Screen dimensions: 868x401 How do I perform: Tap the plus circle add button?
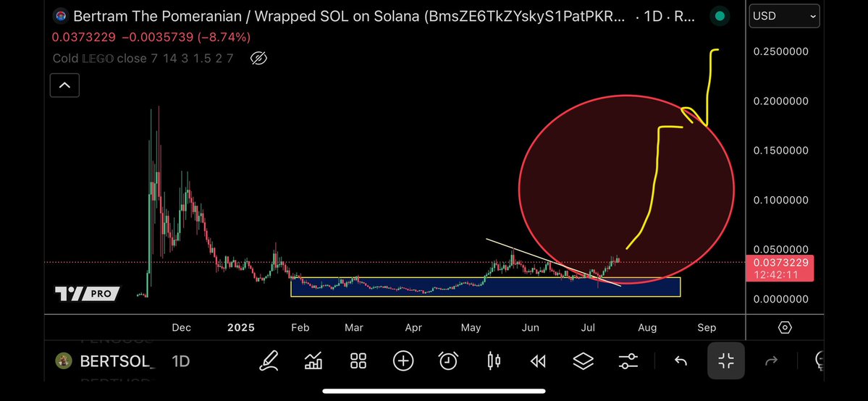coord(403,362)
